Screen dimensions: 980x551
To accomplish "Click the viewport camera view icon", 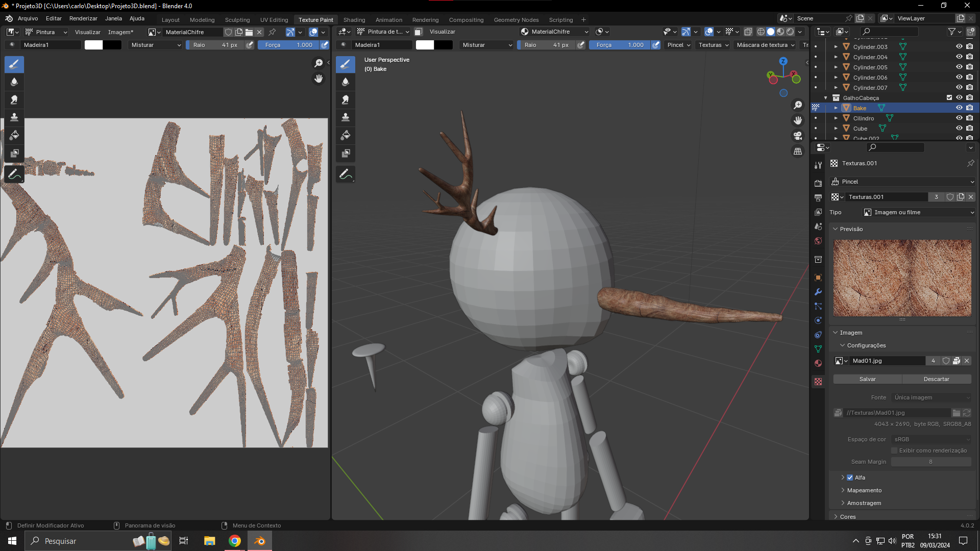I will coord(798,136).
